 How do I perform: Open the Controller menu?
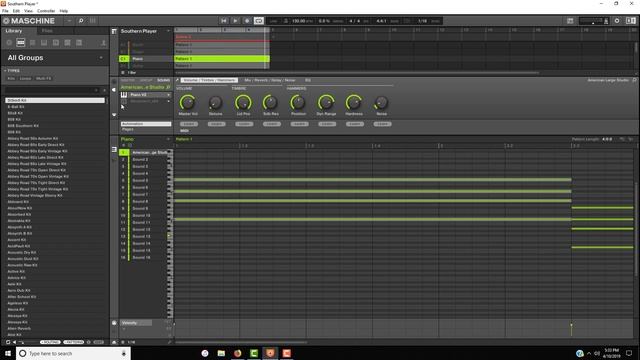click(x=46, y=11)
